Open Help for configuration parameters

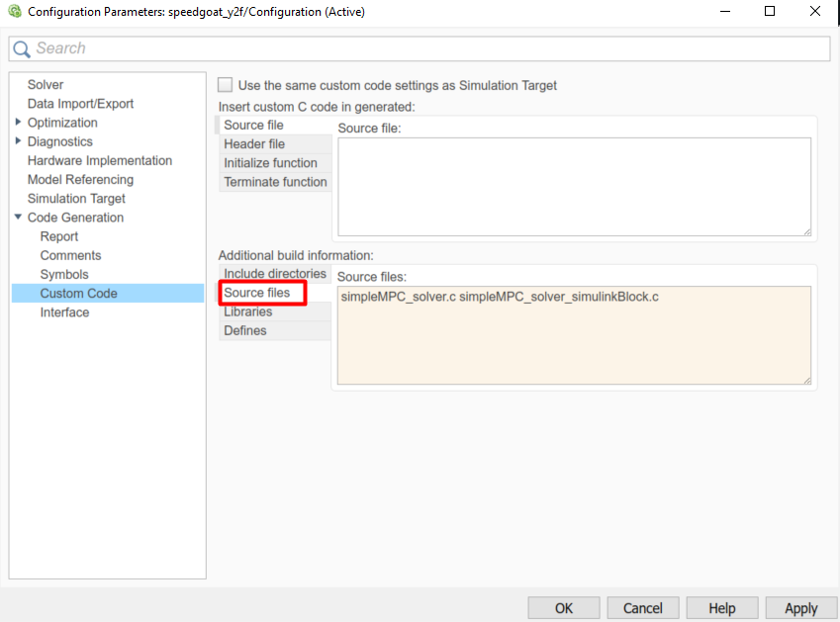(x=721, y=608)
